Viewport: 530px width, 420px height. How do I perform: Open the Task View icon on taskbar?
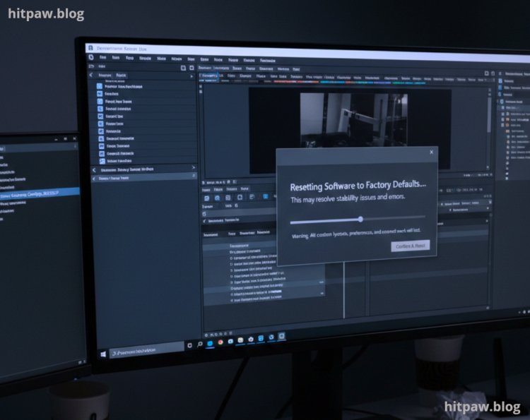pos(189,345)
